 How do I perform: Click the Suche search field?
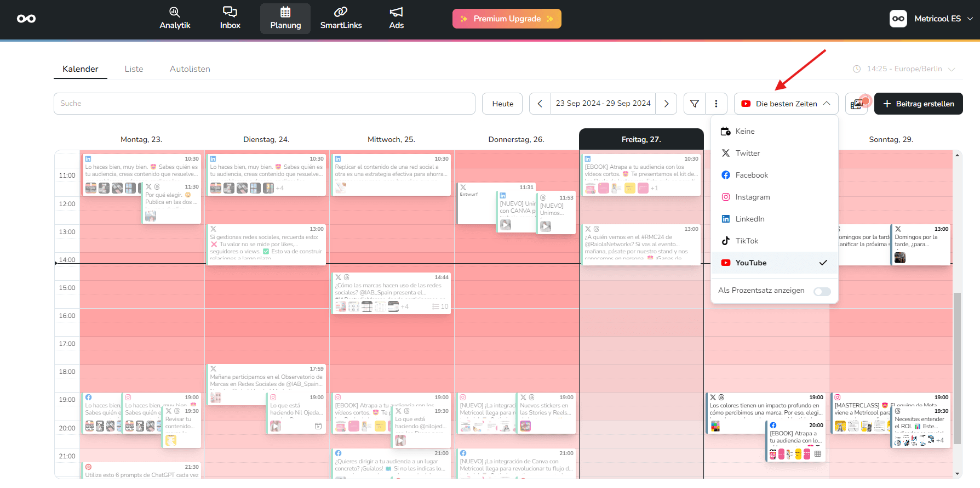264,104
